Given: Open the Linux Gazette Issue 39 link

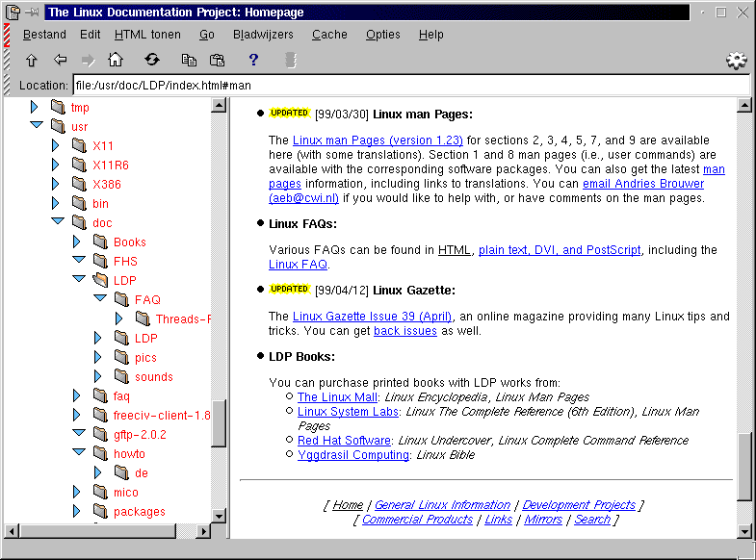Looking at the screenshot, I should click(x=372, y=317).
